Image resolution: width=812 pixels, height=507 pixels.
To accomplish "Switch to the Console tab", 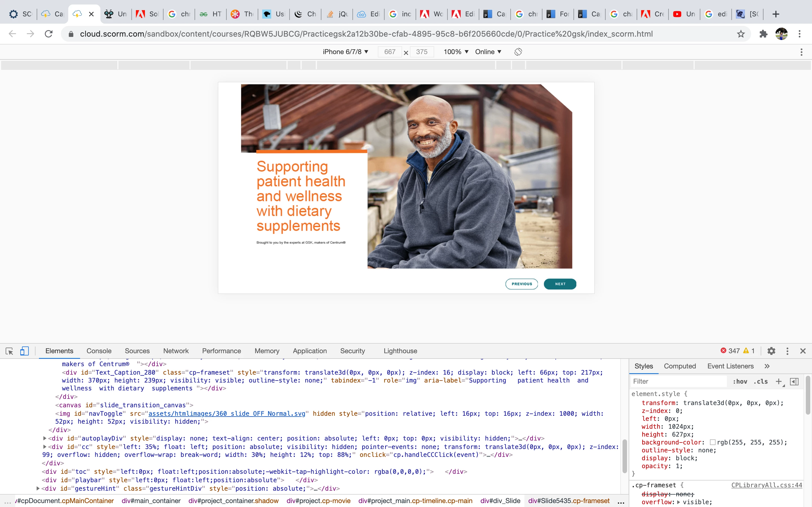I will pos(99,351).
